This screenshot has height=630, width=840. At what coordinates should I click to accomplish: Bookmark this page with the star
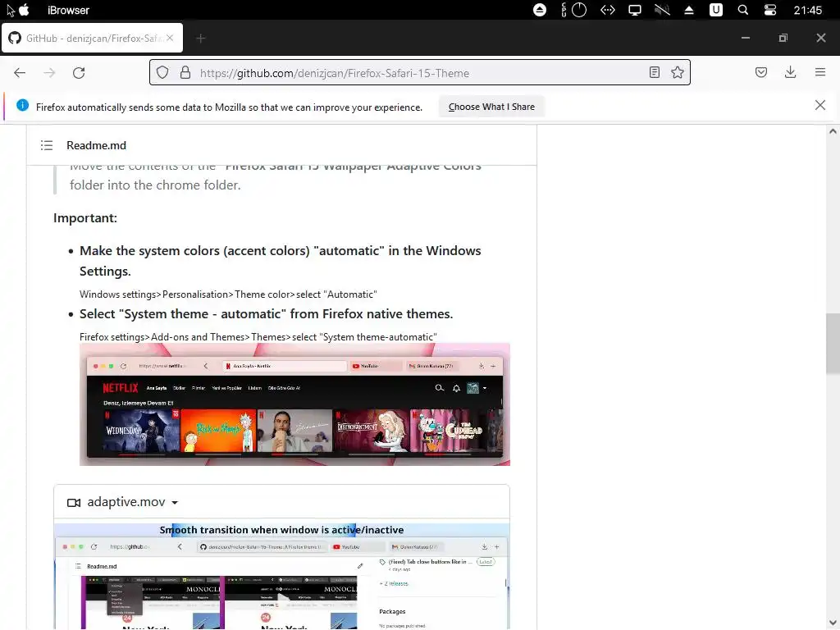[677, 72]
